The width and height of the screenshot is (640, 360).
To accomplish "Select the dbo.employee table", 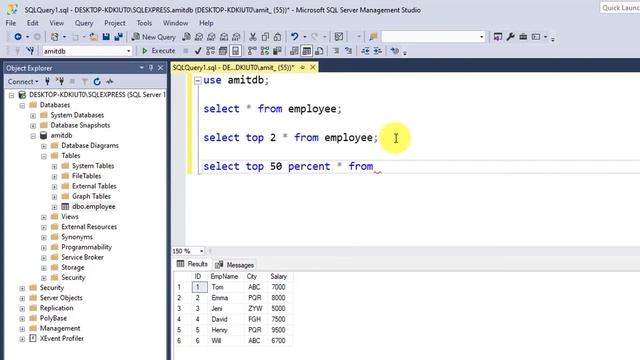I will coord(93,207).
